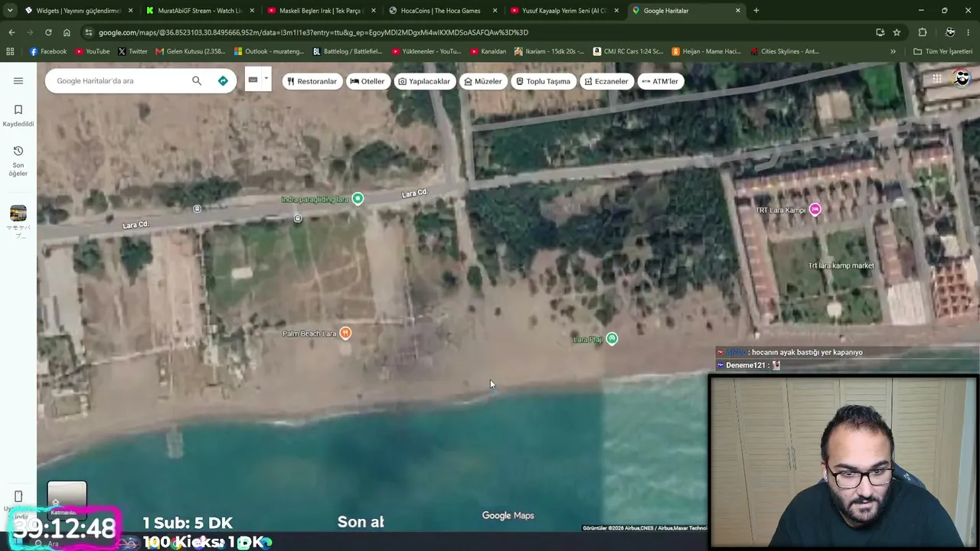Switch to the Widgets | Yayınını güçlendirme tab
Viewport: 980px width, 551px height.
(79, 11)
